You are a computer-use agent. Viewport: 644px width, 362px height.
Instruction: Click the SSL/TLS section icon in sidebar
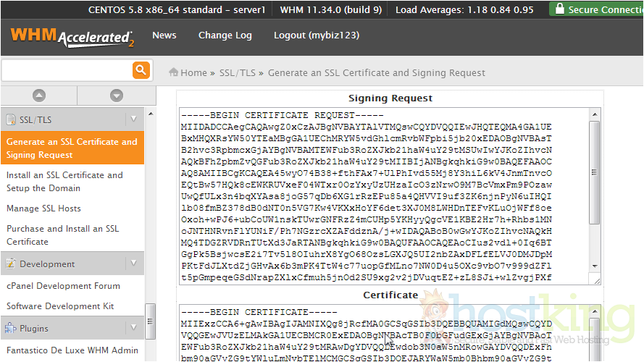coord(10,119)
